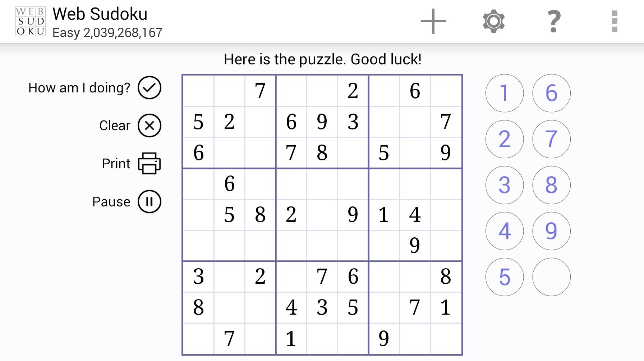Print the puzzle using the printer icon
The height and width of the screenshot is (361, 644).
click(x=150, y=164)
